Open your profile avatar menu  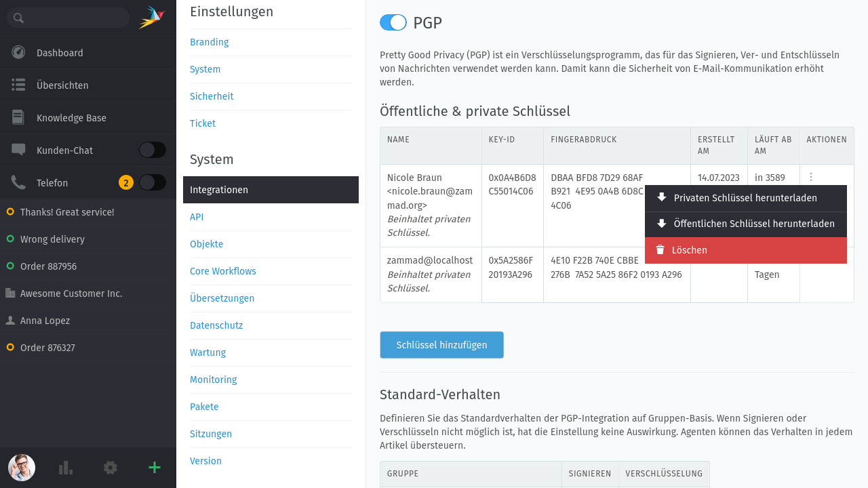point(21,468)
